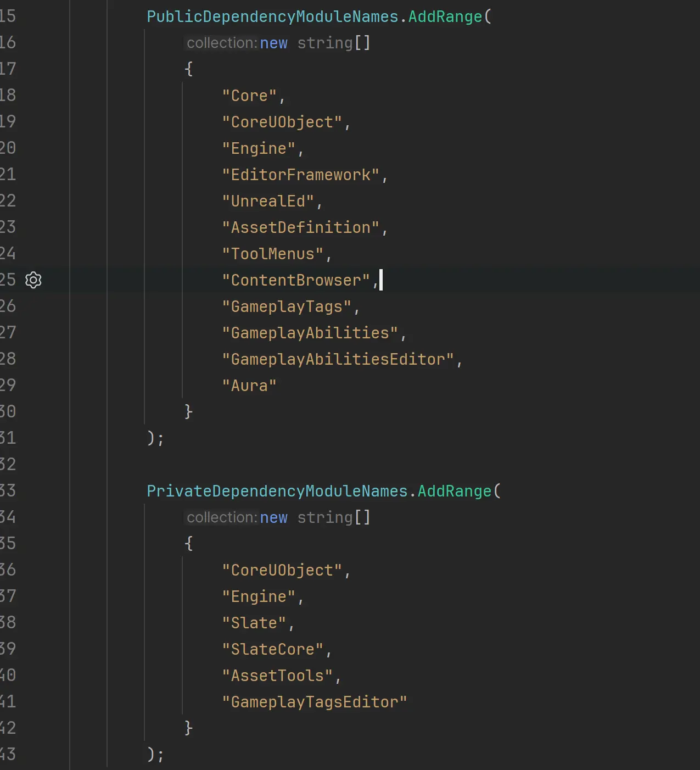The height and width of the screenshot is (770, 700).
Task: Click the "SlateCore" dependency string
Action: pos(273,649)
